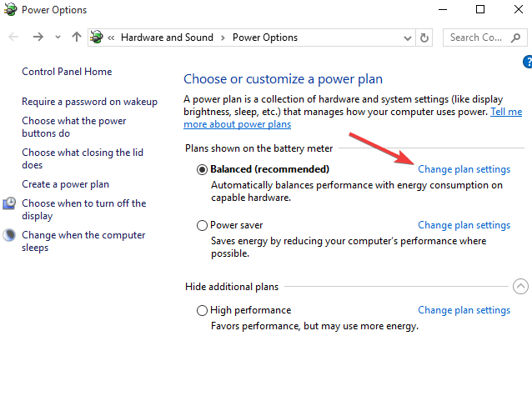The image size is (532, 411).
Task: Click the display icon beside turn off display
Action: coord(10,204)
